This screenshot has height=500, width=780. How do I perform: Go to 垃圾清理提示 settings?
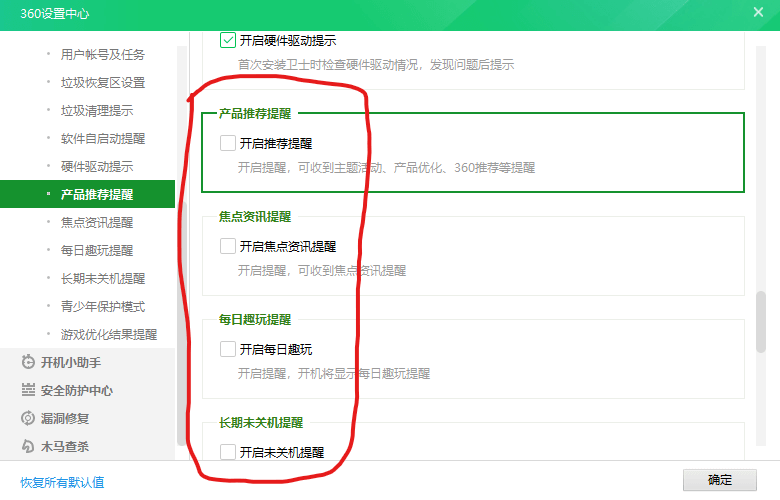(97, 110)
